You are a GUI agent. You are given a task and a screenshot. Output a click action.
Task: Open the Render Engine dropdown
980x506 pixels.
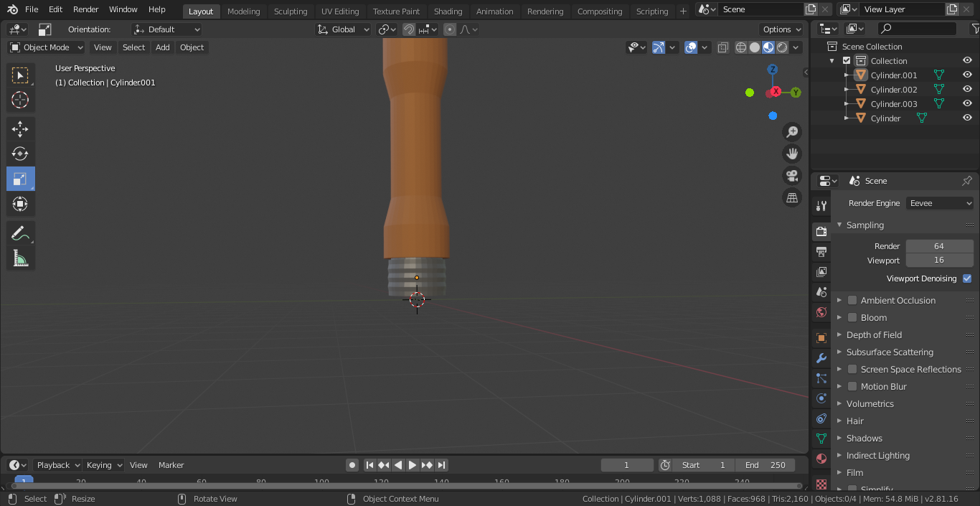(939, 203)
